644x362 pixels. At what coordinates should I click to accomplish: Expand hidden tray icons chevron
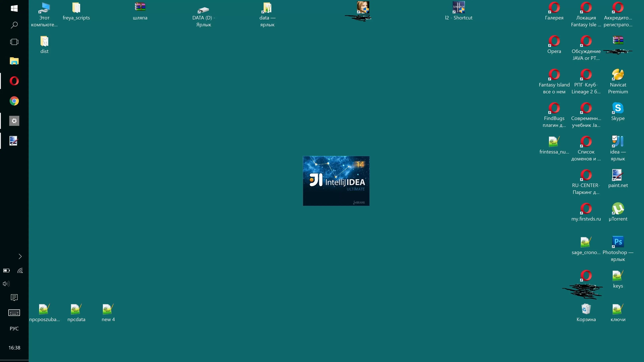click(20, 256)
